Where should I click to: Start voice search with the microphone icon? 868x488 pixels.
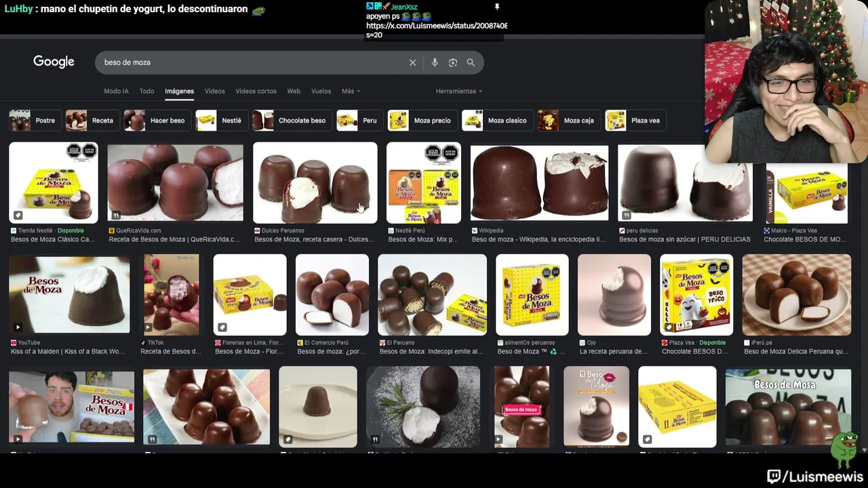435,62
